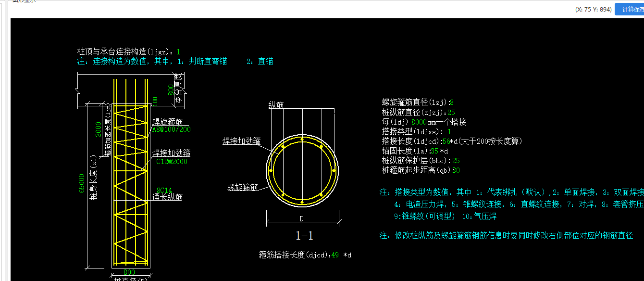The height and width of the screenshot is (281, 644).
Task: Edit the 桩直径 value 800 below the pile
Action: click(x=129, y=272)
